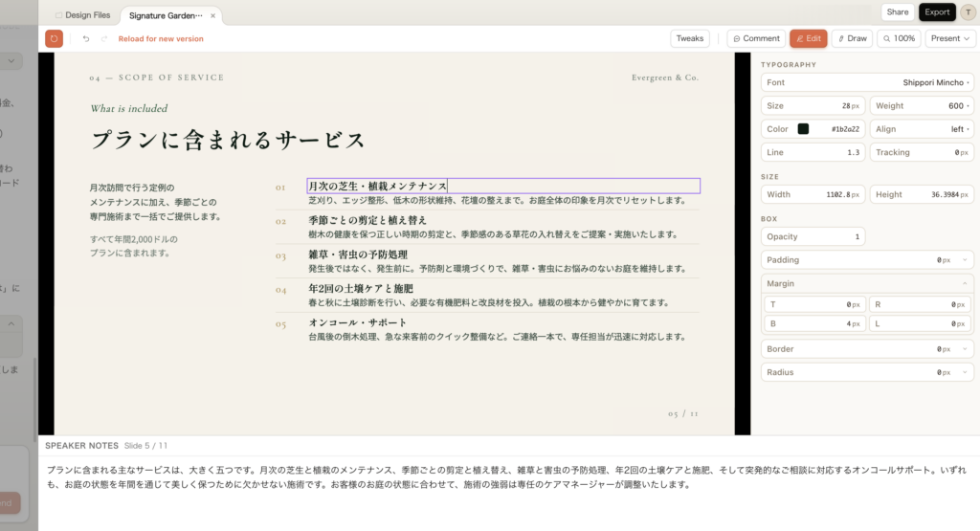Viewport: 980px width, 531px height.
Task: Switch to the Design Files tab
Action: coord(82,15)
